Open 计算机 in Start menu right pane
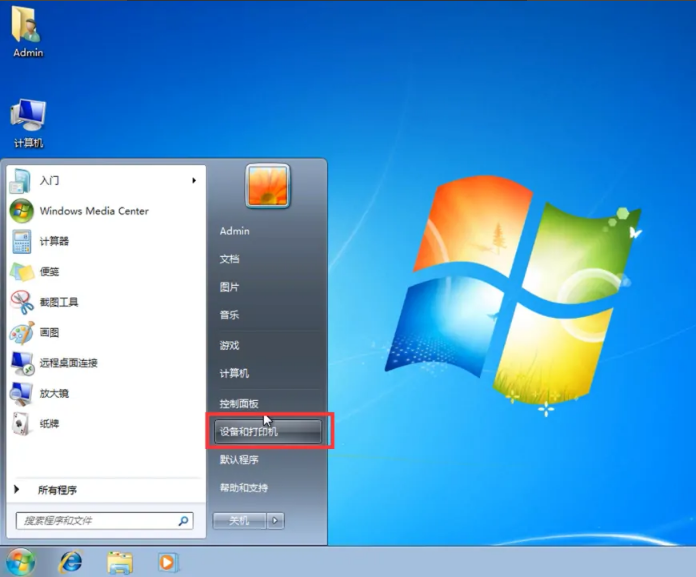Screen dimensions: 696x577 pos(234,373)
